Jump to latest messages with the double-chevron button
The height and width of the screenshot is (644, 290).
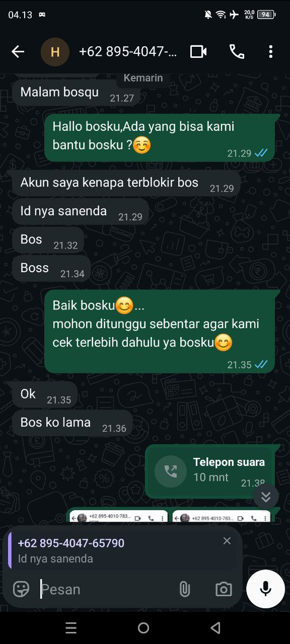pyautogui.click(x=266, y=497)
